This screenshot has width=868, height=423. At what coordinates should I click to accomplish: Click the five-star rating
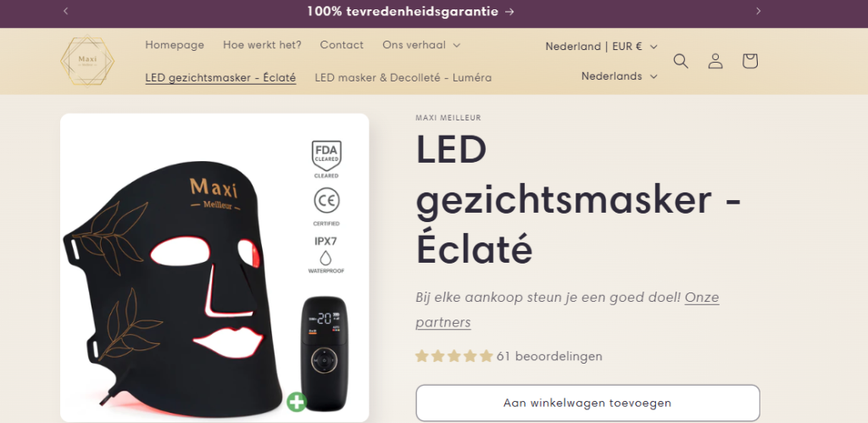[x=454, y=356]
